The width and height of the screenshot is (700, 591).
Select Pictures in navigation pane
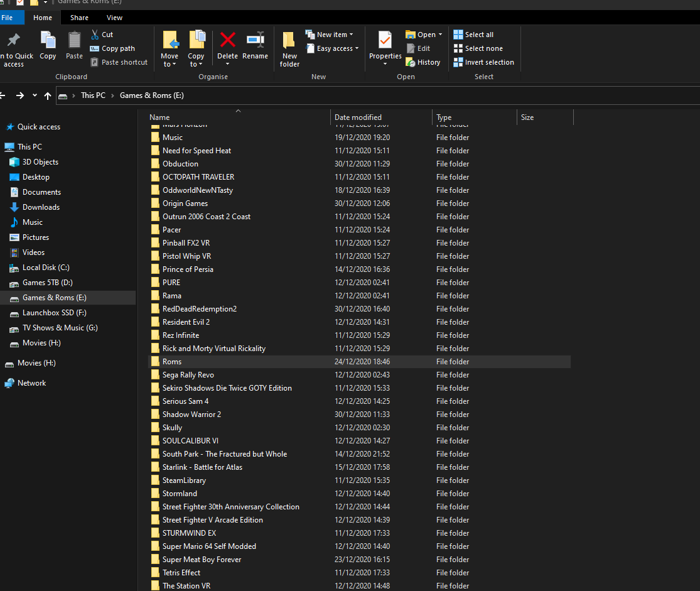[x=36, y=237]
